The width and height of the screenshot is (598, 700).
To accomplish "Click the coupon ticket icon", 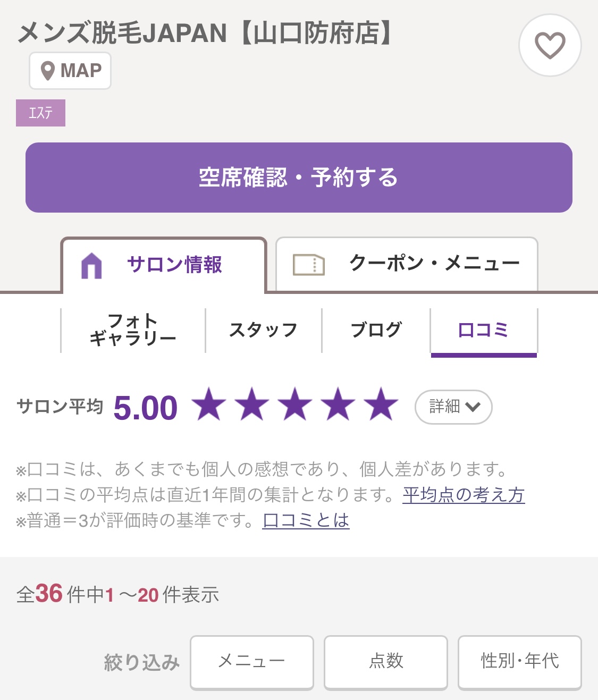I will pos(308,264).
